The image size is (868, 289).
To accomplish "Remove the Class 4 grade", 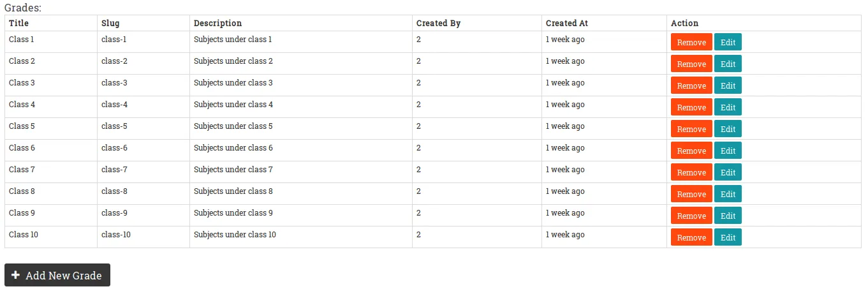I will click(x=691, y=107).
